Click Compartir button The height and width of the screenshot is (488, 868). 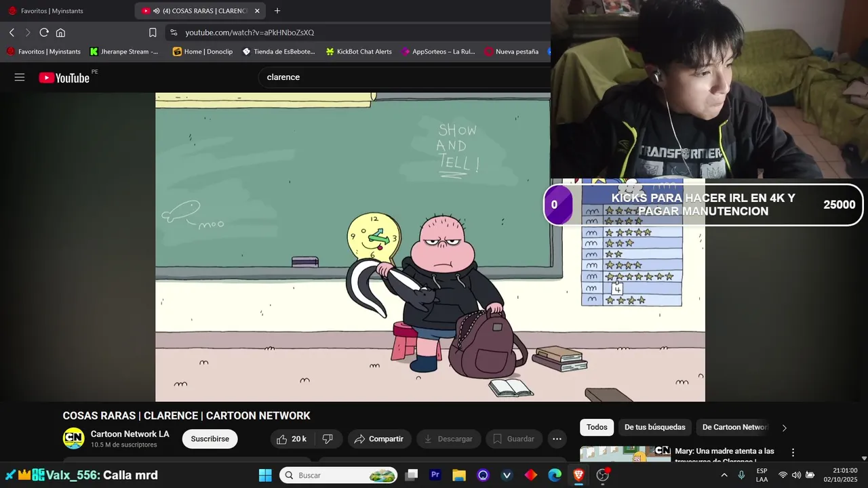pos(379,439)
